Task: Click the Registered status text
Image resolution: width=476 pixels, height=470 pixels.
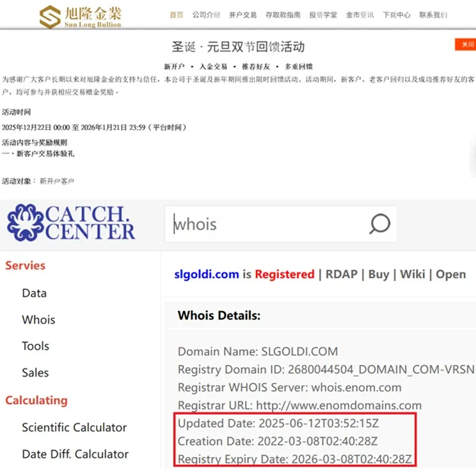Action: pos(285,274)
